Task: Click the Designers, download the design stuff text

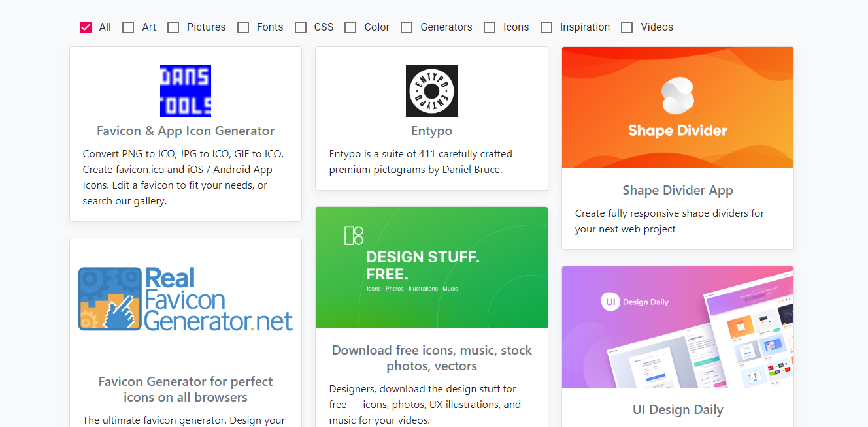Action: pyautogui.click(x=426, y=405)
